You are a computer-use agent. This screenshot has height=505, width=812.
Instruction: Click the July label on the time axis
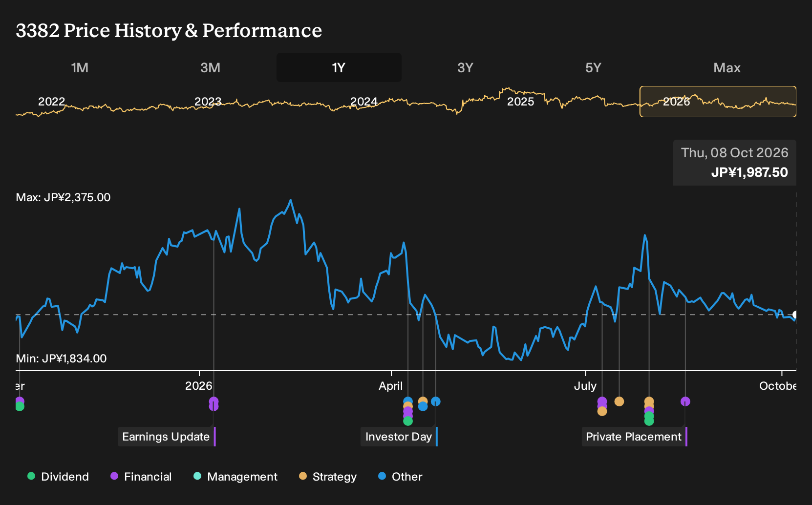point(585,386)
